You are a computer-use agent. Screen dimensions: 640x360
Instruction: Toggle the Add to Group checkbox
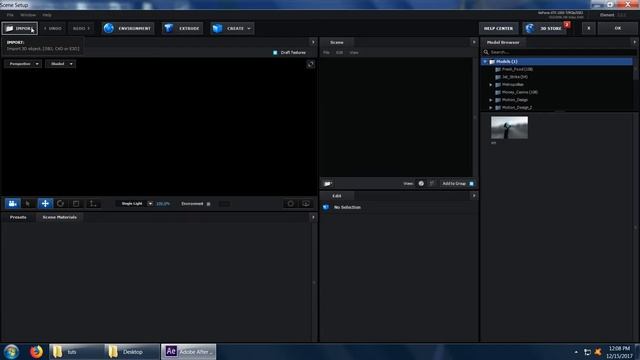(x=471, y=184)
